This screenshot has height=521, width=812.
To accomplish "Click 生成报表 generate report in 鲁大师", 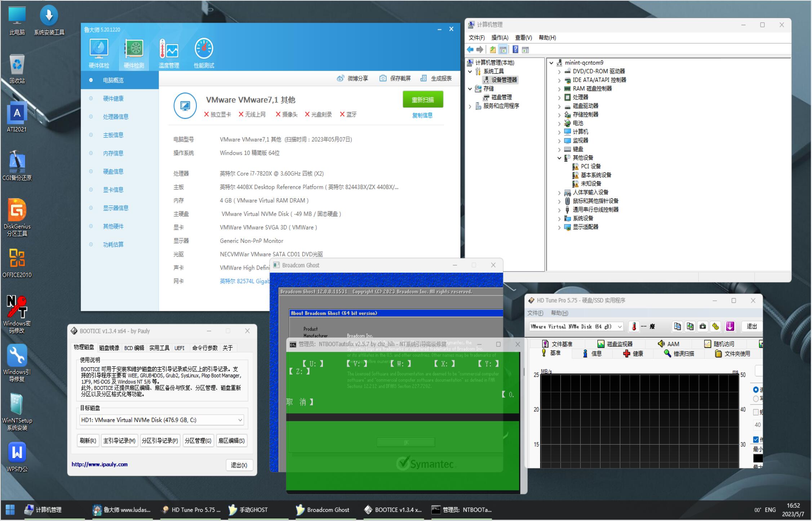I will click(x=436, y=79).
